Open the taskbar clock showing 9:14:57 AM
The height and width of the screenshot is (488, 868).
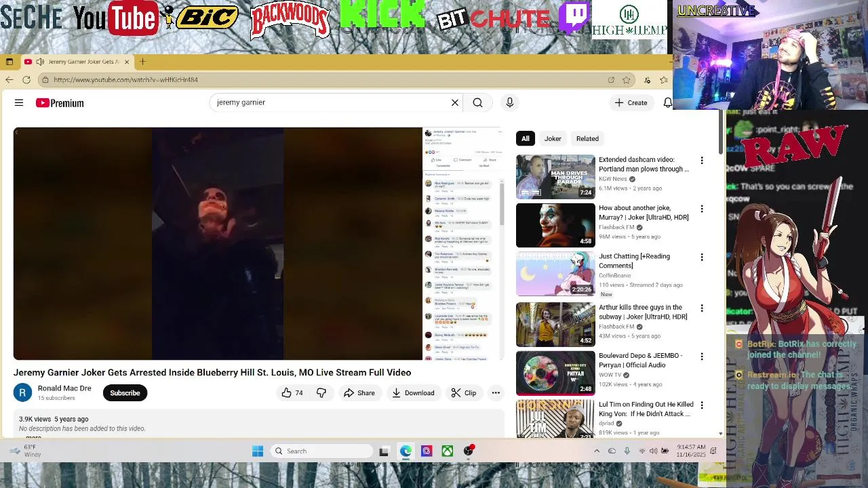[x=691, y=451]
